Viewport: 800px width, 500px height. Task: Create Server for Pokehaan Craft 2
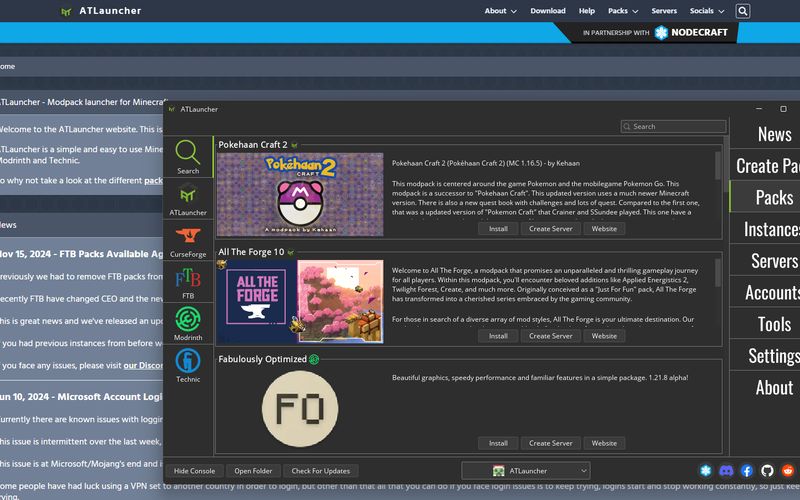click(x=551, y=229)
